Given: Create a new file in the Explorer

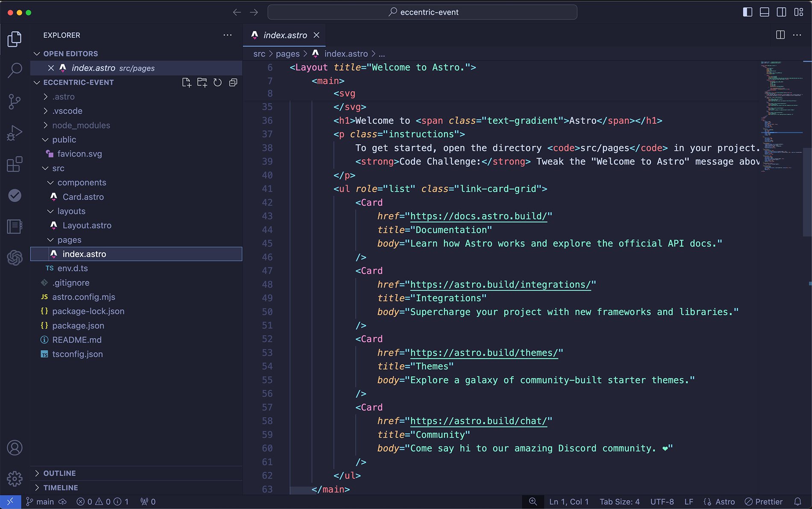Looking at the screenshot, I should pos(187,82).
